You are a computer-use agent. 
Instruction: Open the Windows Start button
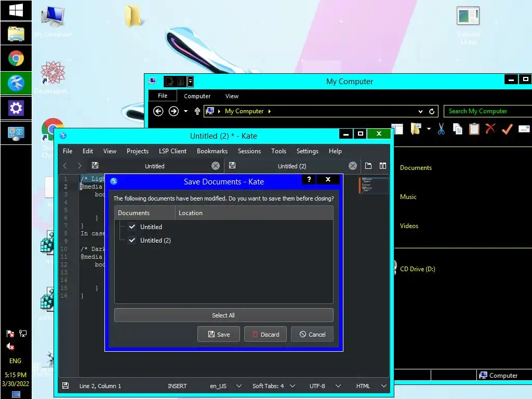coord(16,10)
